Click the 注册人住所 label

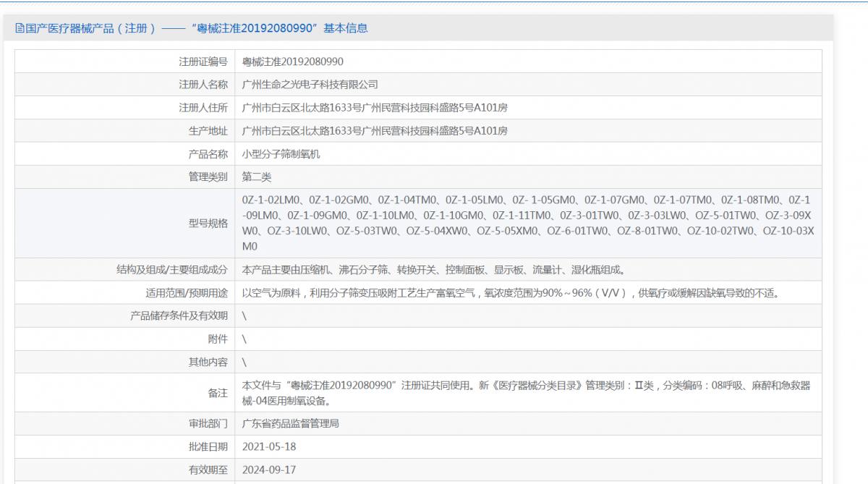pyautogui.click(x=203, y=108)
